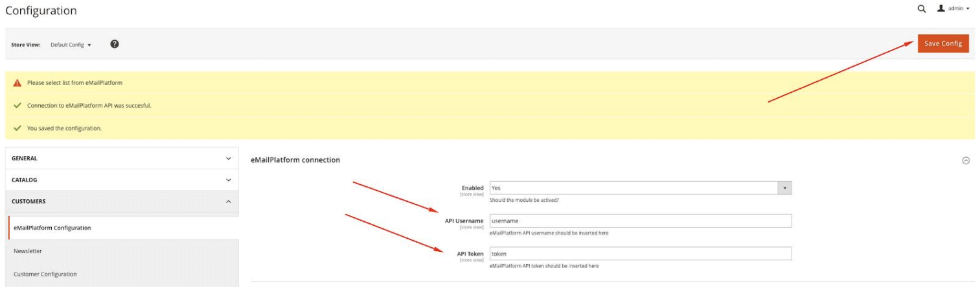Open the help question mark icon

(115, 44)
